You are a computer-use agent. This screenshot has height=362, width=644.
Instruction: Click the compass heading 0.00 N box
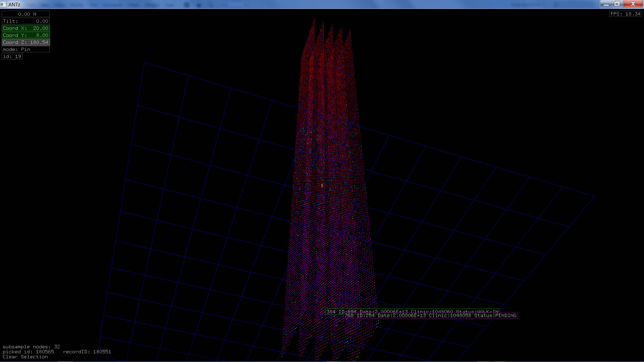[x=26, y=14]
